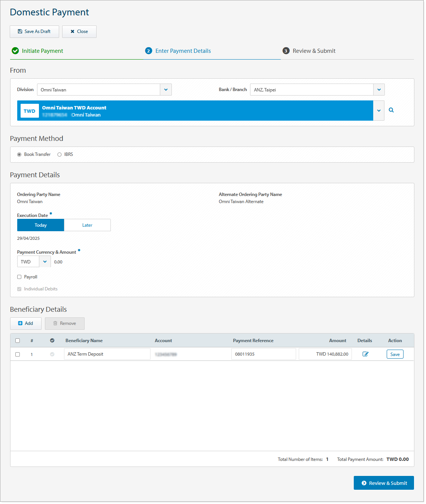Switch to the Enter Payment Details step
The image size is (426, 504).
pos(183,51)
